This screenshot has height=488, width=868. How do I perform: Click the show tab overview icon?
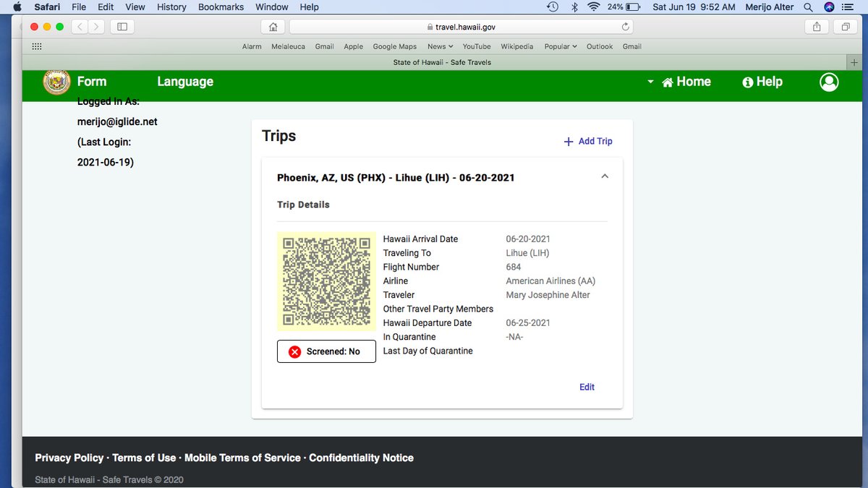[845, 27]
